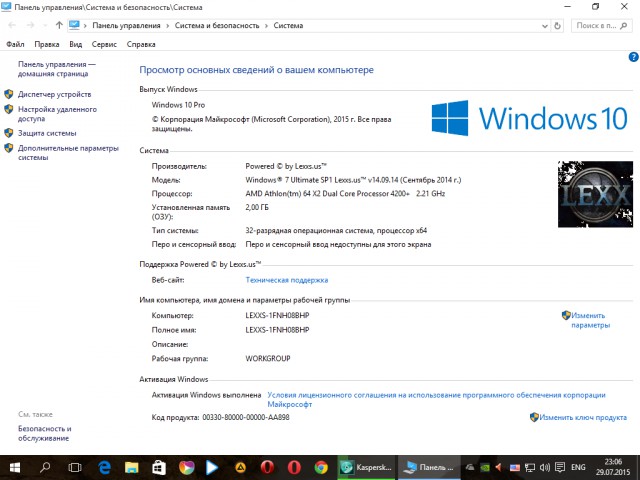Click the computer icon in address bar
Image resolution: width=640 pixels, height=480 pixels.
click(x=74, y=25)
